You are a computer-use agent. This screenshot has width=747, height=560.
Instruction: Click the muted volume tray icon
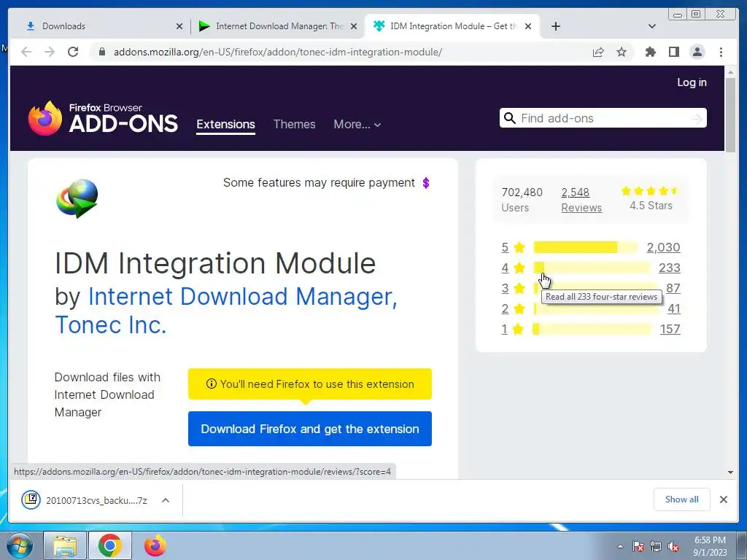tap(673, 546)
